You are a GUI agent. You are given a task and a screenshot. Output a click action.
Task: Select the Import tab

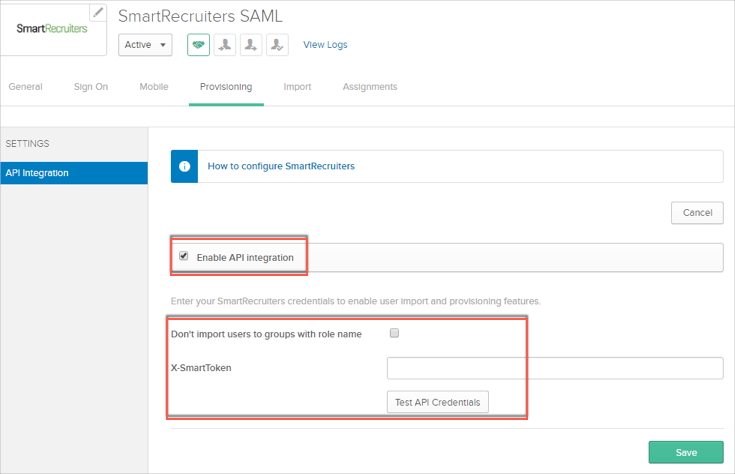coord(297,87)
